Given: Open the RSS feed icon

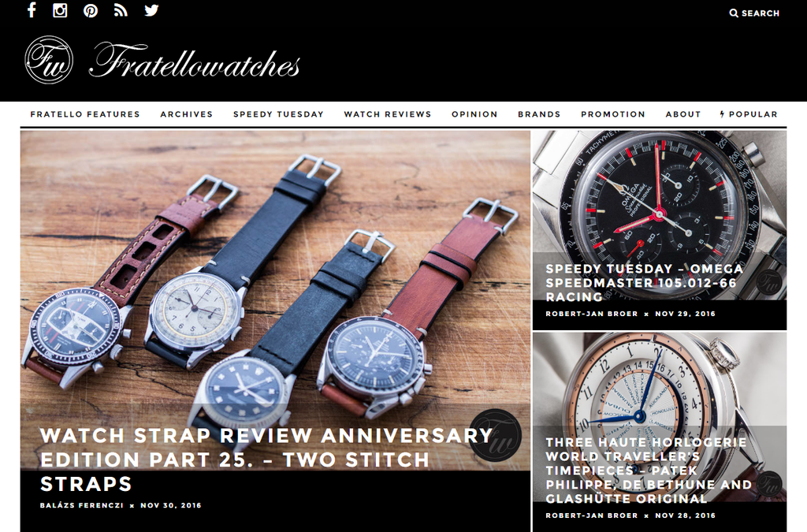Looking at the screenshot, I should coord(121,10).
